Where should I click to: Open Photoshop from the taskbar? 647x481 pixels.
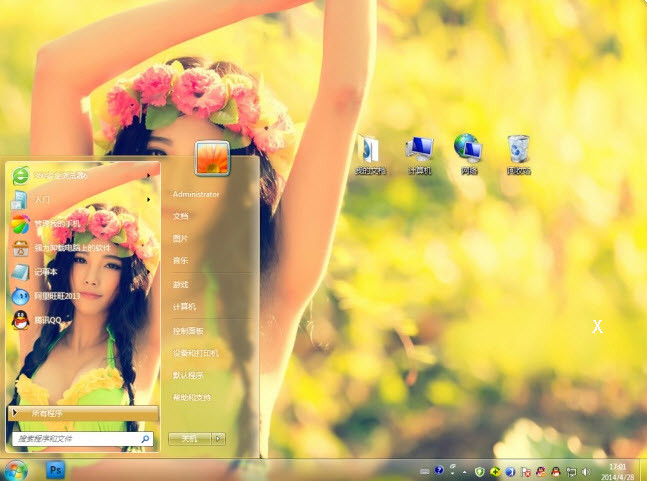(x=55, y=470)
